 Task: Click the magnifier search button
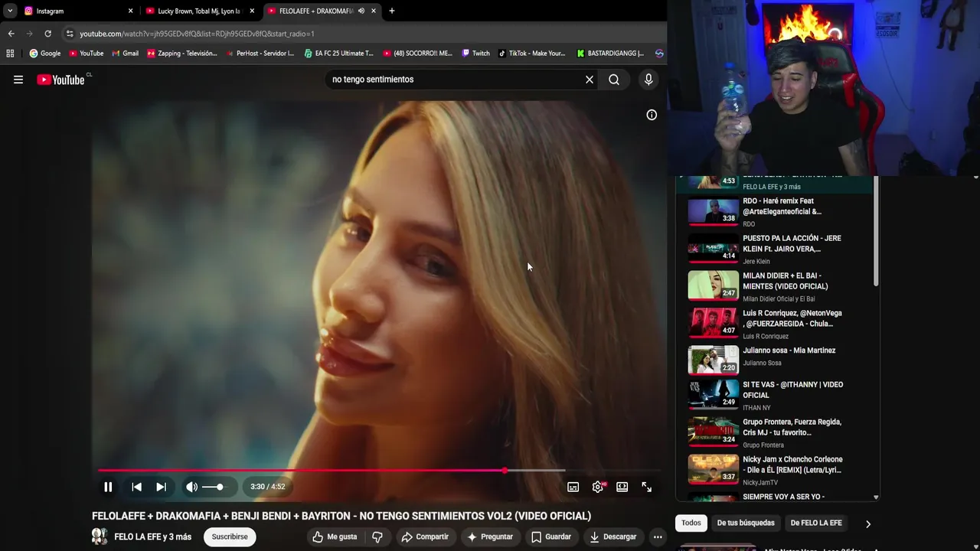pos(614,80)
